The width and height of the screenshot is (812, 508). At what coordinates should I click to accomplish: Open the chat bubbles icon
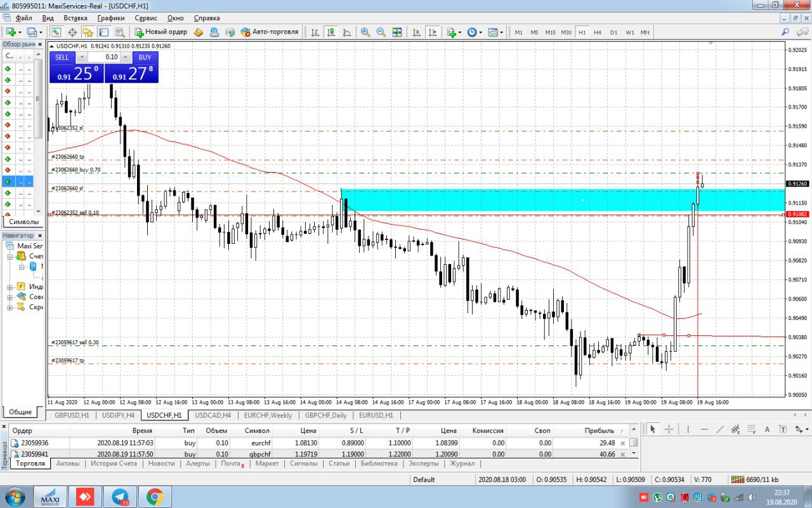click(x=801, y=32)
